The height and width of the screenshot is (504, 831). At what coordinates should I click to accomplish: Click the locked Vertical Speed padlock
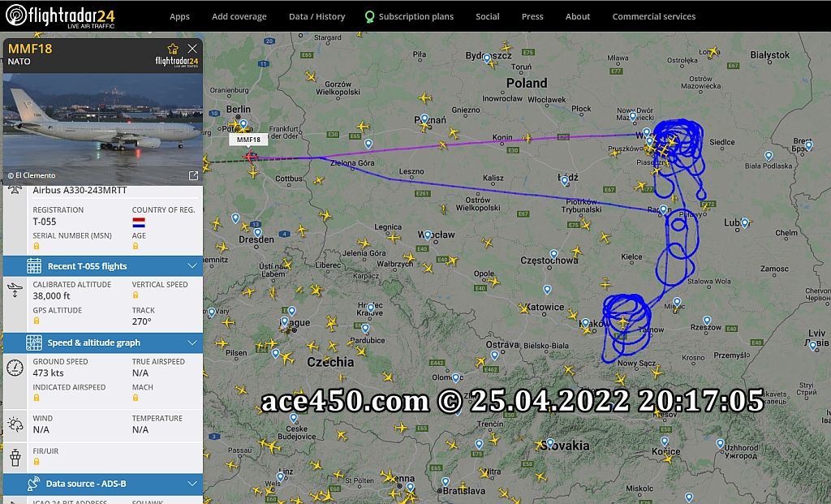(136, 295)
